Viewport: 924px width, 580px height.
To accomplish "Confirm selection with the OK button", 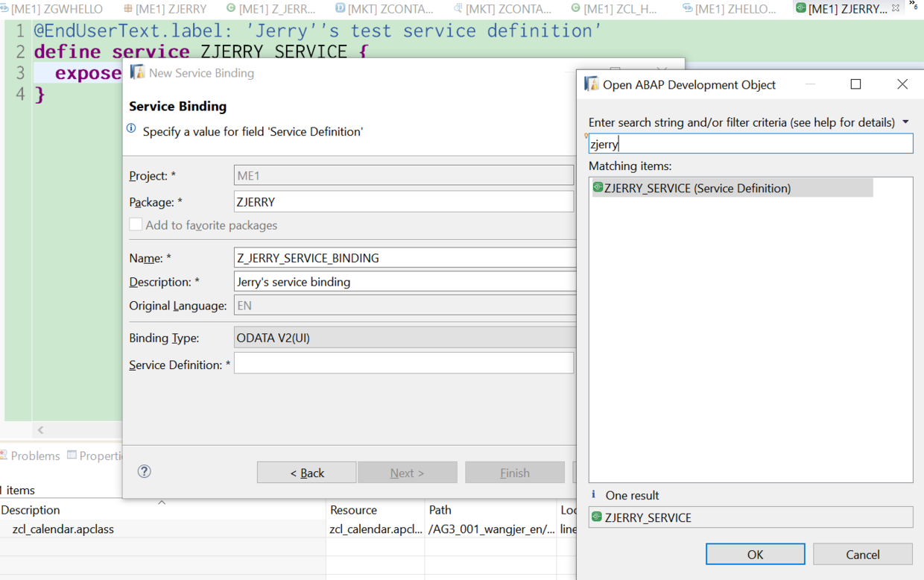I will click(x=755, y=555).
